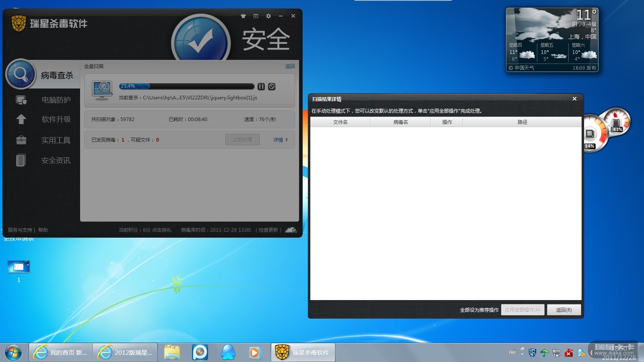Click the Rising lion logo
644x362 pixels.
tap(19, 23)
